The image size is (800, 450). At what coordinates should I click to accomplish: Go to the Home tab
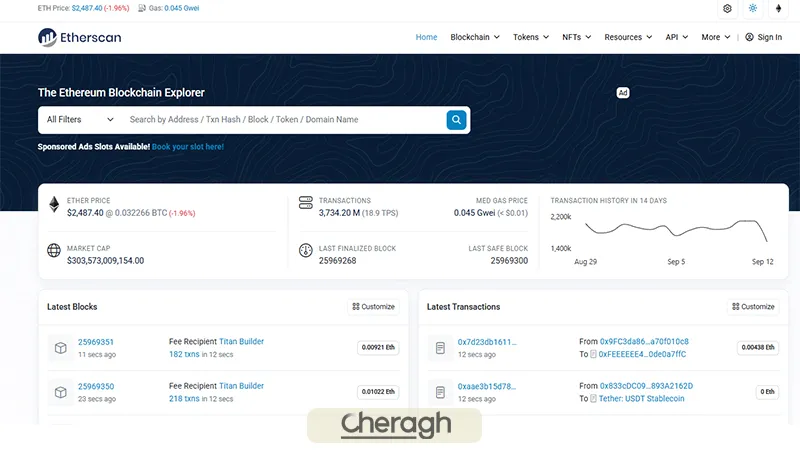click(426, 37)
